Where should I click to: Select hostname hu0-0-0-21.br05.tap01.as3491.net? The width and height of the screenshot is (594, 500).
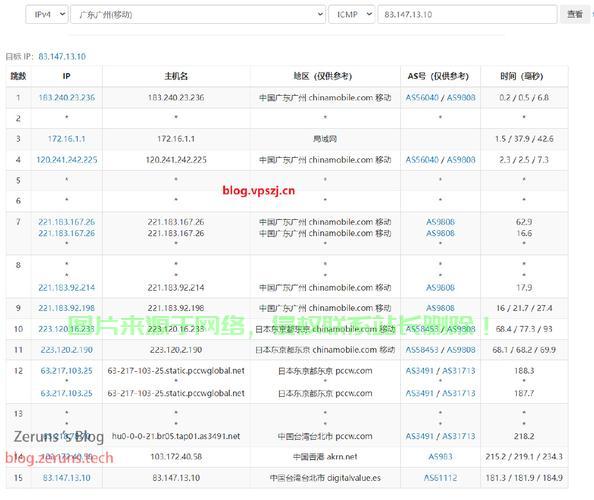[x=176, y=436]
